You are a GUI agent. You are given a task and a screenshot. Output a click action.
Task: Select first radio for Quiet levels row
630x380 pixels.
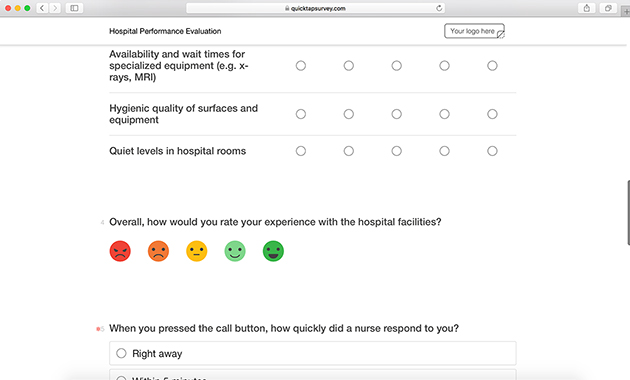click(301, 151)
